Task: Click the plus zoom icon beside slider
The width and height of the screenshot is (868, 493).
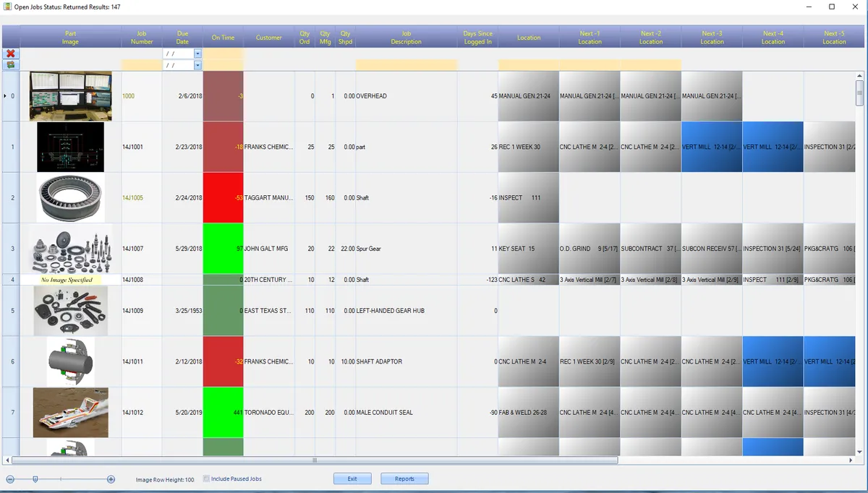Action: tap(111, 479)
